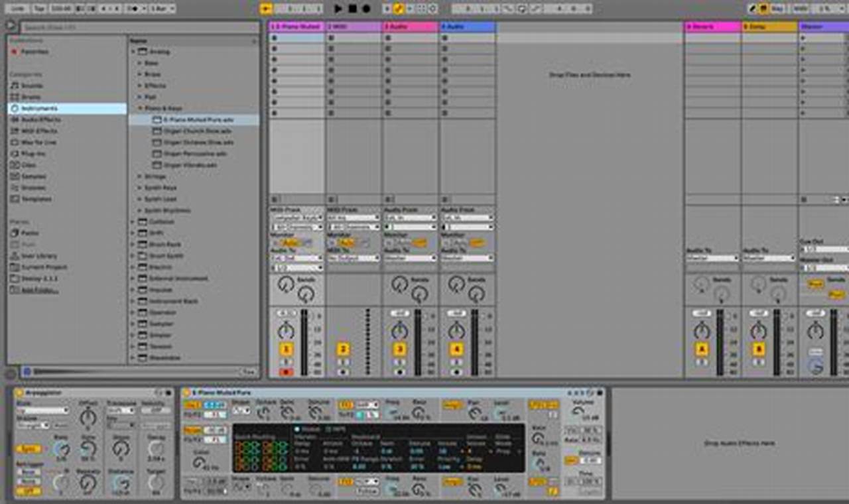
Task: Click track 1 pan knob
Action: [x=286, y=330]
